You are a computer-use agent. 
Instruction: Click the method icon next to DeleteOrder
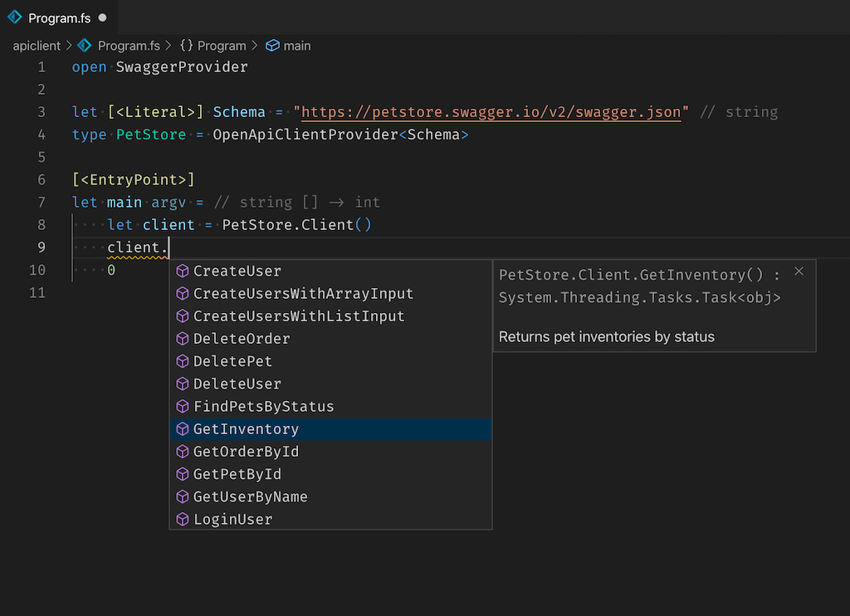(x=183, y=339)
